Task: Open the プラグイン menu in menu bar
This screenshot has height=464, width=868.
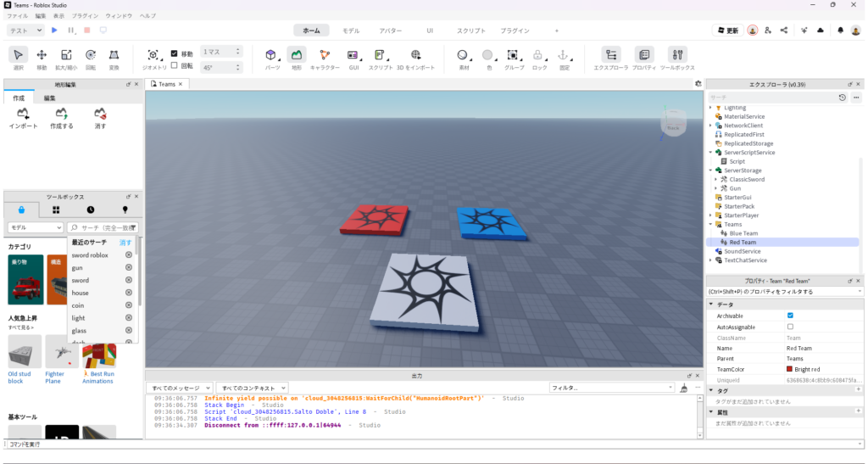Action: [x=85, y=16]
